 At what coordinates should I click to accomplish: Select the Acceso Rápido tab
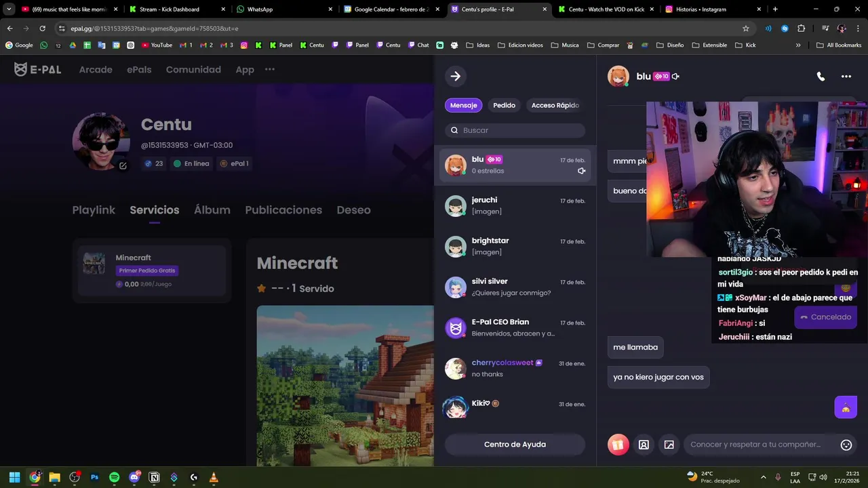(x=555, y=105)
